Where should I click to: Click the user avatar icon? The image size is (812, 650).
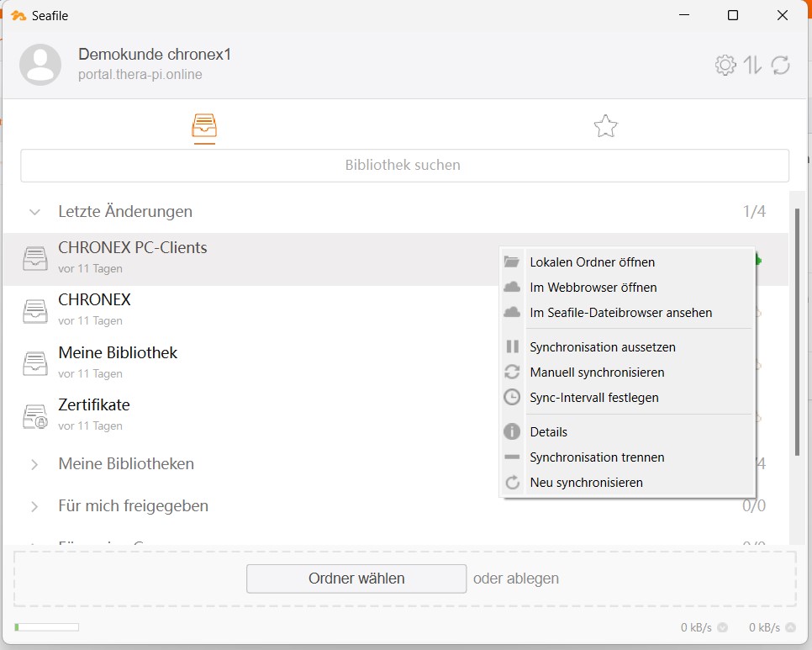pyautogui.click(x=40, y=65)
